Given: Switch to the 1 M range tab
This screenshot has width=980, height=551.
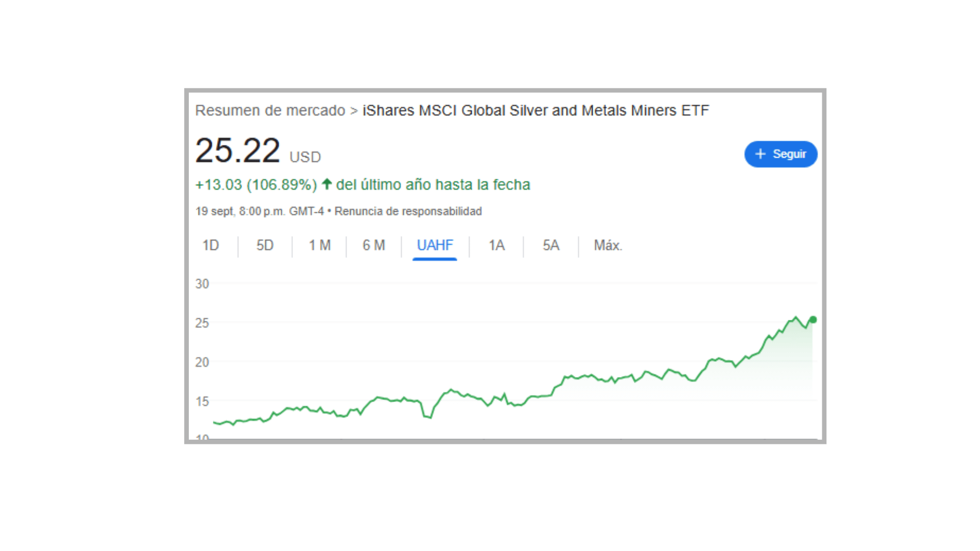Looking at the screenshot, I should tap(320, 245).
